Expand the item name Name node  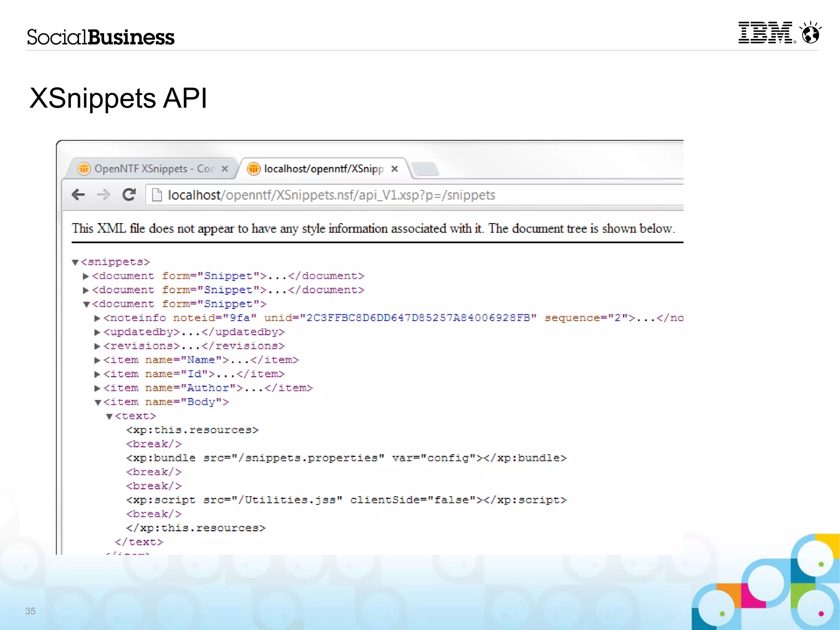pos(97,360)
